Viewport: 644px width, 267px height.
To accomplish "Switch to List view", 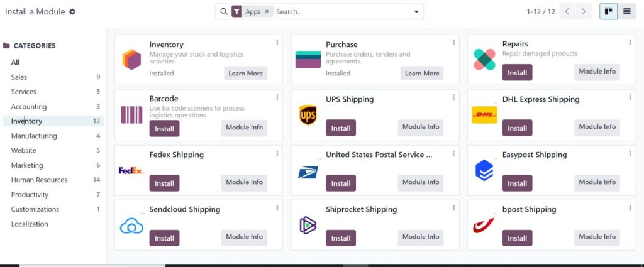I will click(627, 11).
